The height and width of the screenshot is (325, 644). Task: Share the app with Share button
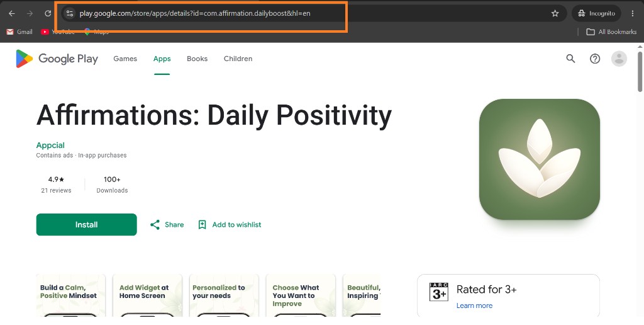coord(167,225)
